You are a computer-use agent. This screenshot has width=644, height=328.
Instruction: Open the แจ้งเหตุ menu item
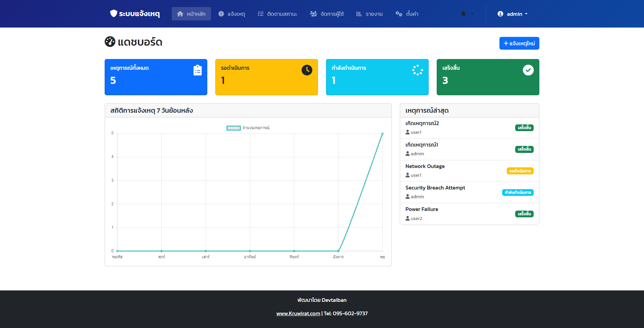[x=232, y=14]
